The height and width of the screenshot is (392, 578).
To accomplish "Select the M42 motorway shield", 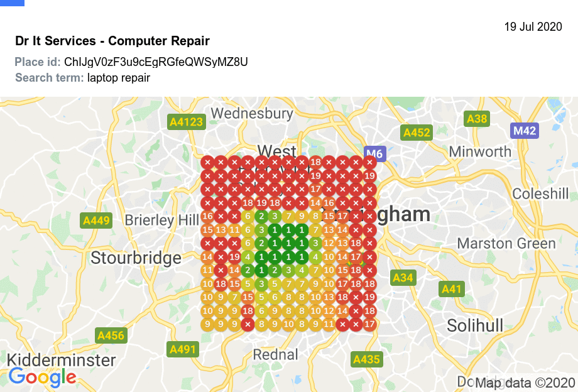I will [524, 131].
